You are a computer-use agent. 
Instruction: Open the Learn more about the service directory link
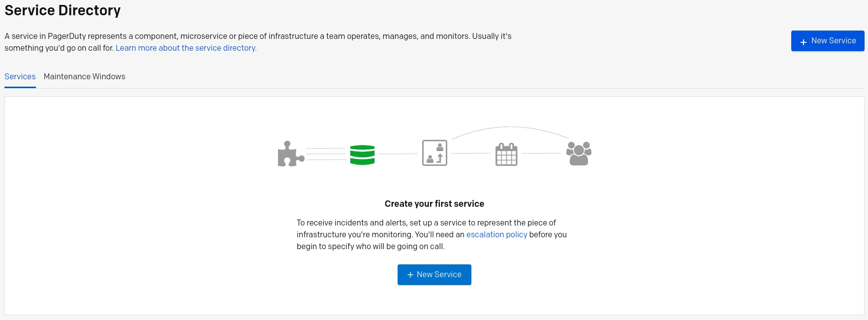tap(186, 48)
